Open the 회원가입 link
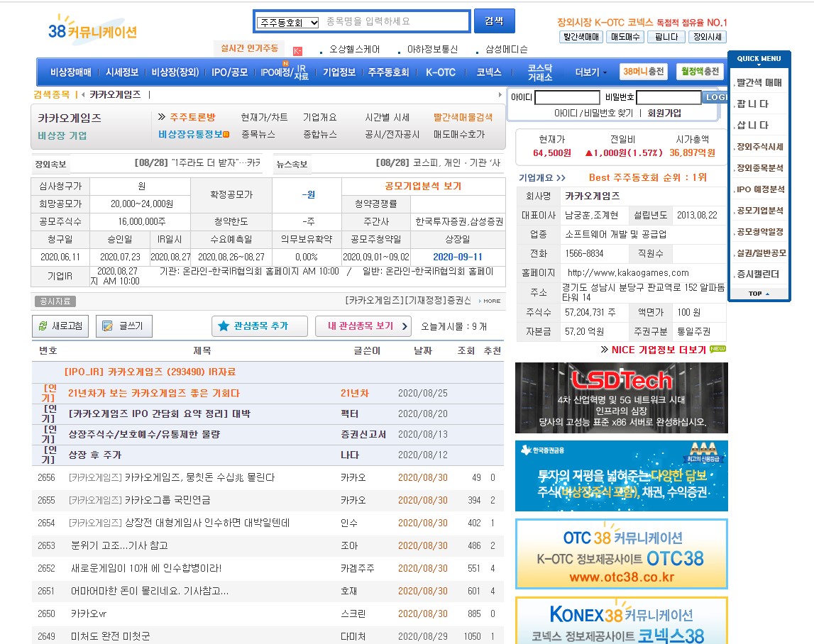The height and width of the screenshot is (644, 814). pyautogui.click(x=664, y=113)
